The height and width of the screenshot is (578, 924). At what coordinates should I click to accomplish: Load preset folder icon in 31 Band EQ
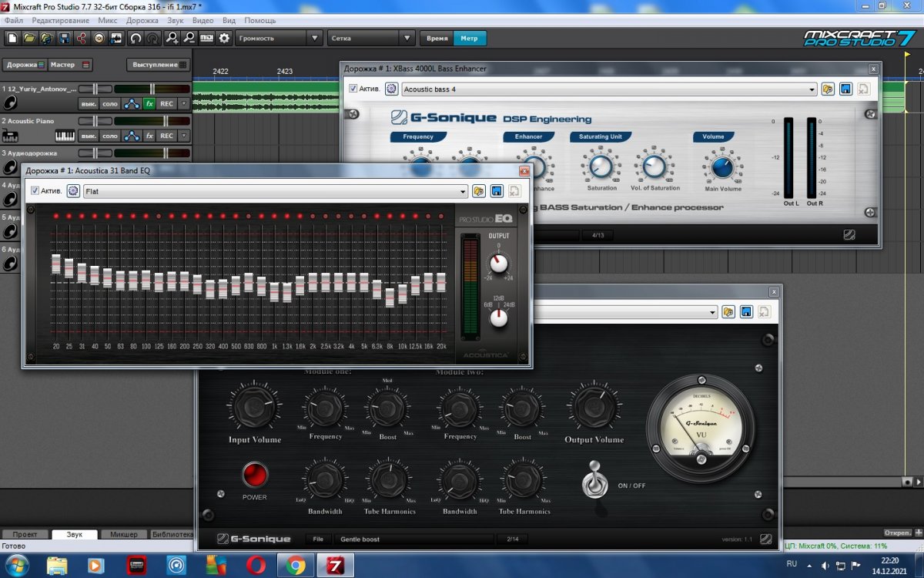tap(479, 191)
